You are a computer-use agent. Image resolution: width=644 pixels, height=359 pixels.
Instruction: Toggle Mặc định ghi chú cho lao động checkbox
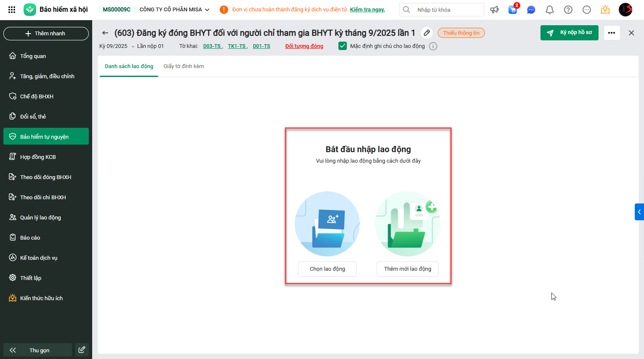point(343,46)
